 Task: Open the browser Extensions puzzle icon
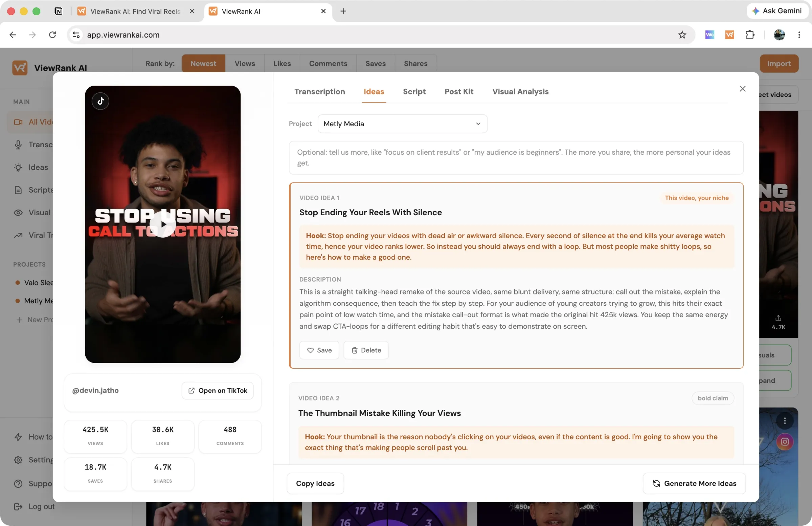(749, 35)
